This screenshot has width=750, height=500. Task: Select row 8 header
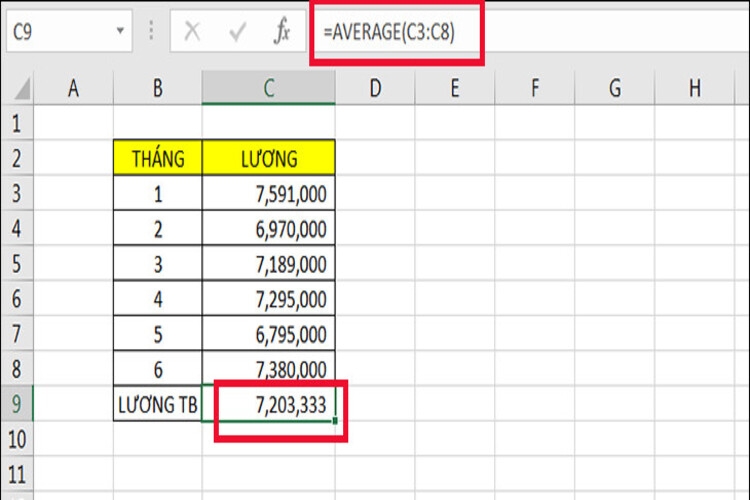pyautogui.click(x=17, y=369)
